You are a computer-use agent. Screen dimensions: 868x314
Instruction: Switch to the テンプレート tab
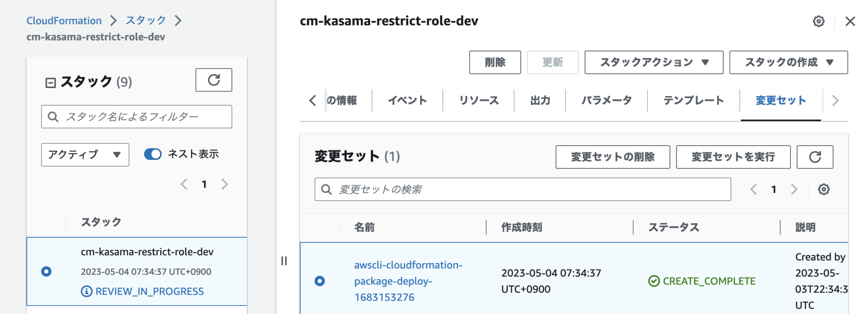[x=694, y=100]
